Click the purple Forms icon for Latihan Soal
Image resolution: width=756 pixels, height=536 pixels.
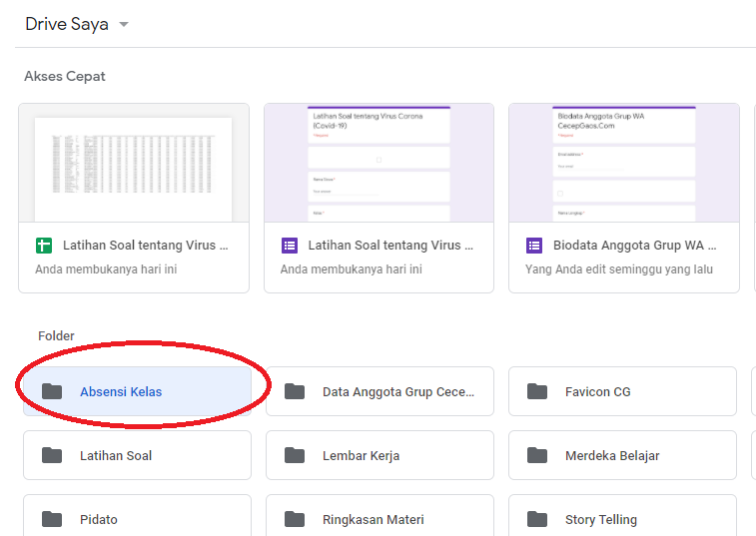(x=290, y=246)
